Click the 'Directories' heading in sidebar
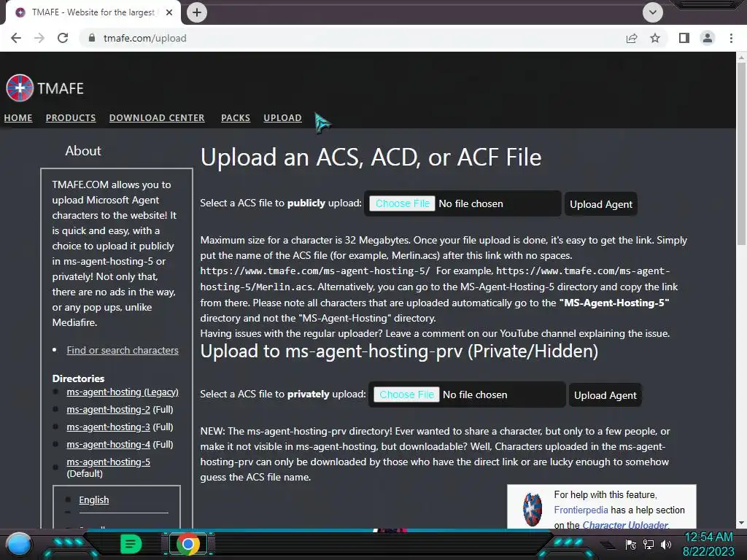The width and height of the screenshot is (747, 560). point(78,378)
